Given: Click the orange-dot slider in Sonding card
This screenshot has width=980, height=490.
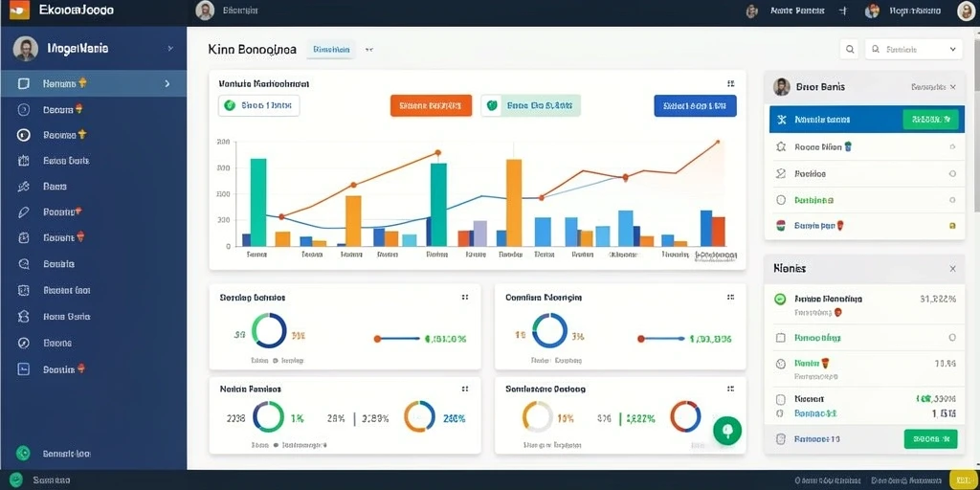Looking at the screenshot, I should point(397,339).
